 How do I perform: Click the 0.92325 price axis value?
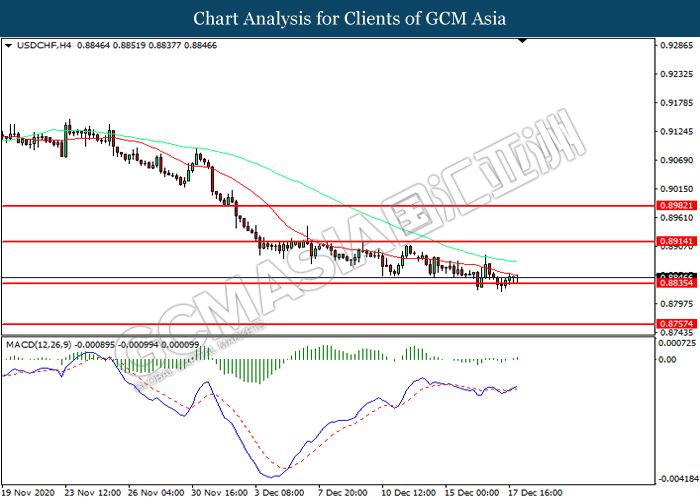(x=677, y=74)
